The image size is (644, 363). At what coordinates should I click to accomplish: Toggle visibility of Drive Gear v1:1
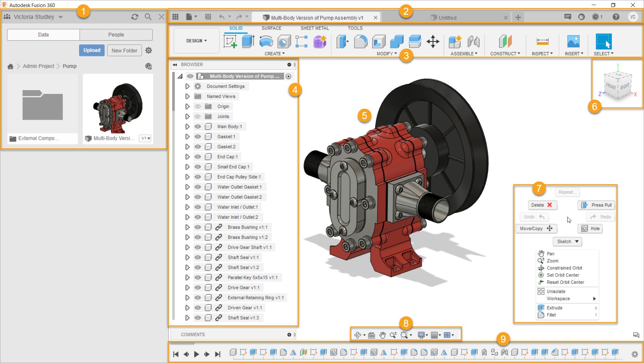pos(198,287)
